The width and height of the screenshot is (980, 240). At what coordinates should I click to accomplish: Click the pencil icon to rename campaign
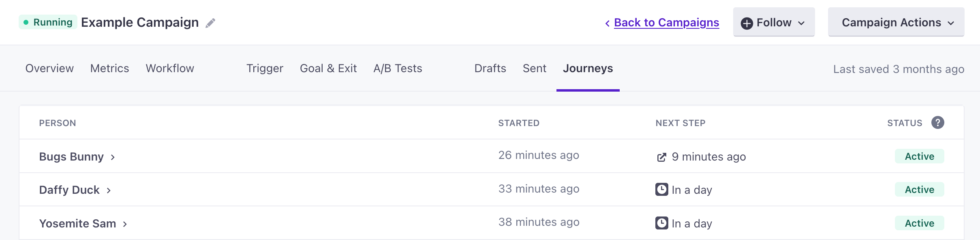point(210,23)
